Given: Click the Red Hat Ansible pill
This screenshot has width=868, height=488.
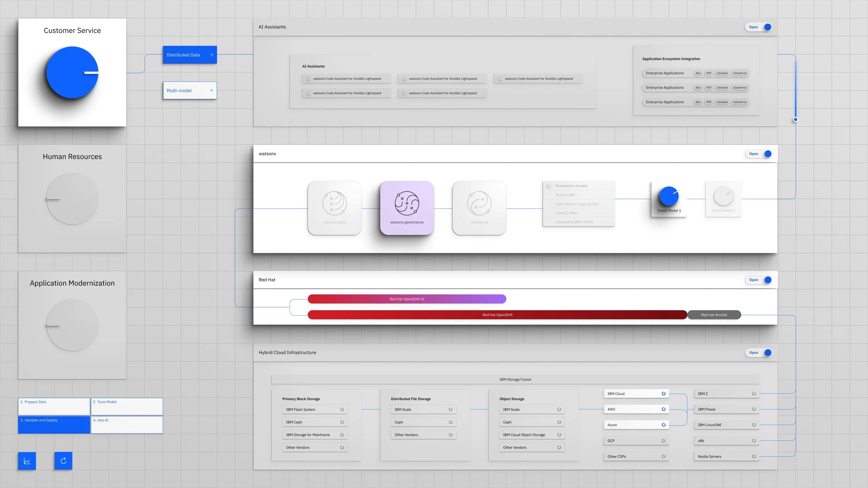Looking at the screenshot, I should [714, 315].
